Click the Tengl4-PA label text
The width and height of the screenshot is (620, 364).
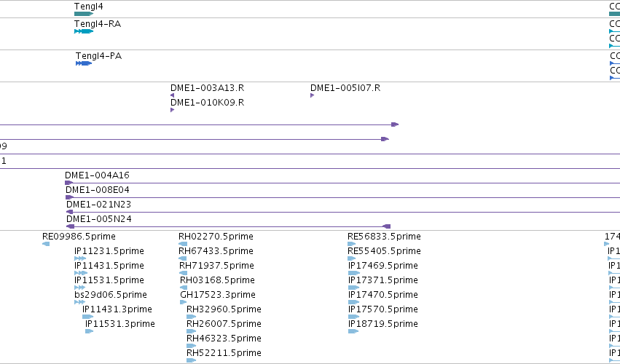coord(99,56)
